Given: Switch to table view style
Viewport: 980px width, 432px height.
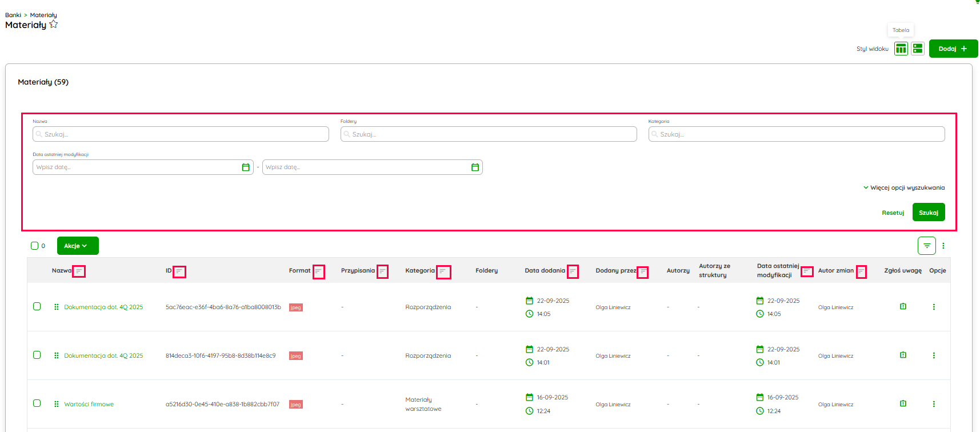Looking at the screenshot, I should pos(901,49).
